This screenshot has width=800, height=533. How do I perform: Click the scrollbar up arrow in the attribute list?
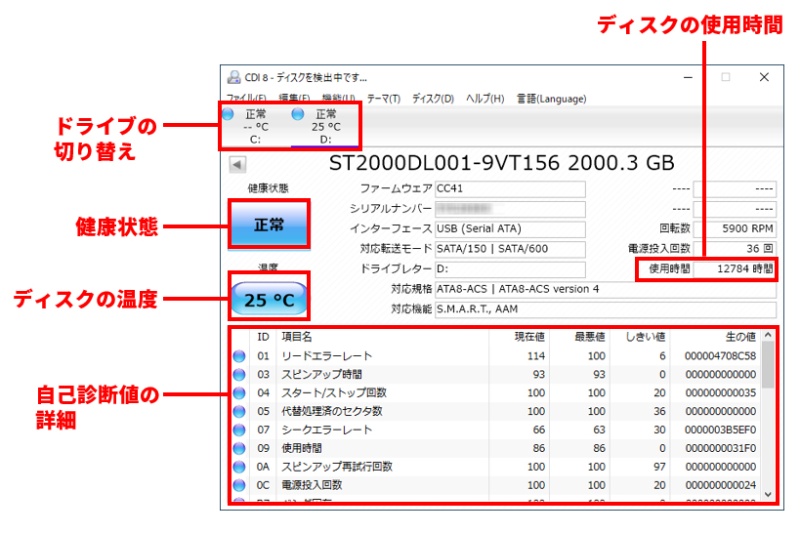coord(767,337)
